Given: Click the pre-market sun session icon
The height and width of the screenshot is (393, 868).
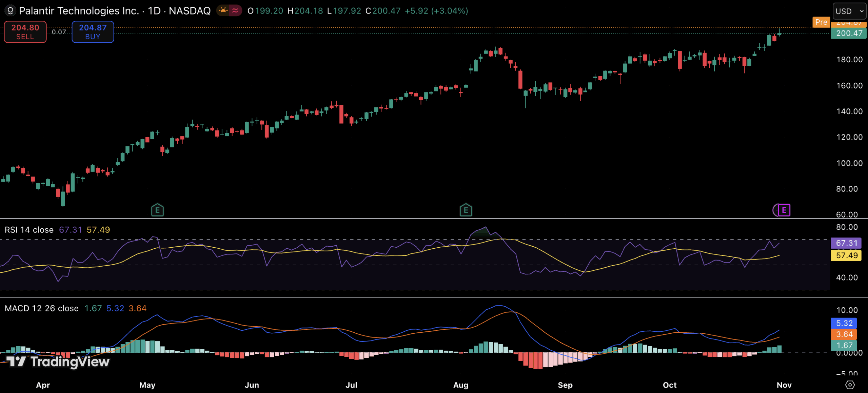Looking at the screenshot, I should click(223, 11).
